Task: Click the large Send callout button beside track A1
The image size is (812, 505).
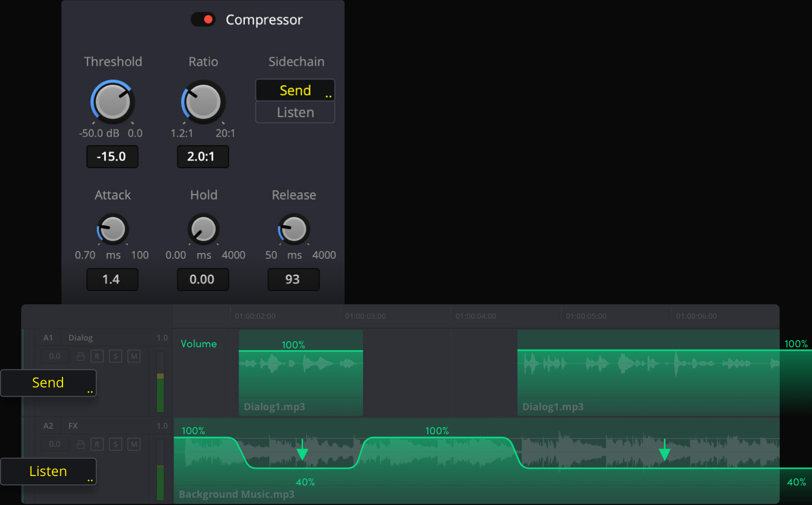Action: (x=49, y=383)
